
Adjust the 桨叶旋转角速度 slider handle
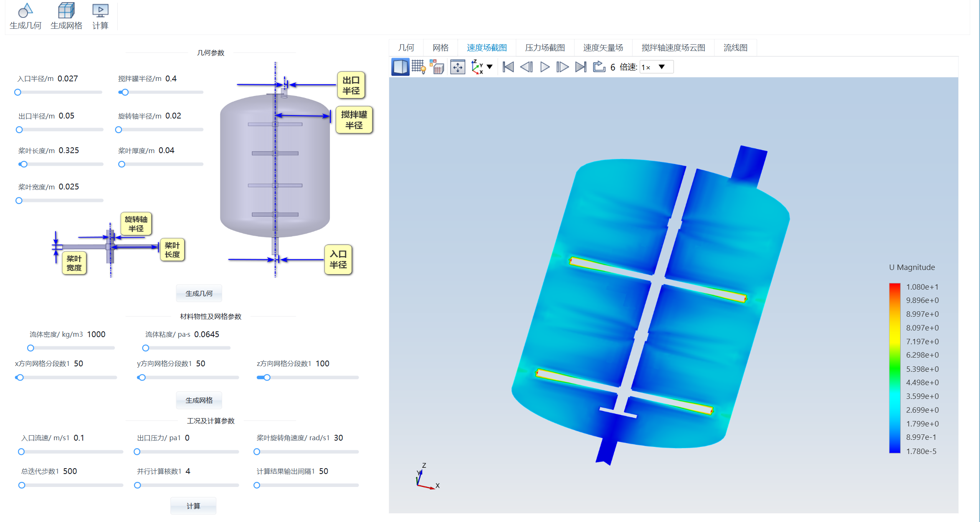pos(257,452)
